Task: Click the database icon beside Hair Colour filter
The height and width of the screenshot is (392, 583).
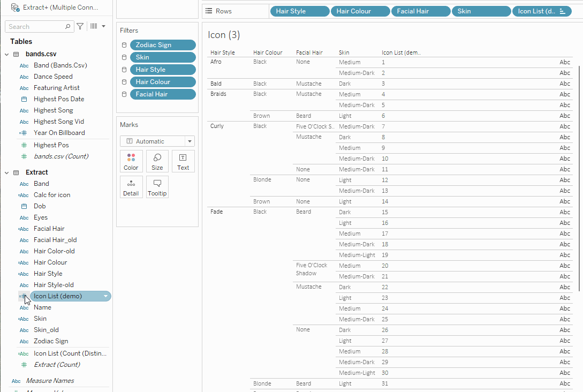Action: tap(124, 82)
